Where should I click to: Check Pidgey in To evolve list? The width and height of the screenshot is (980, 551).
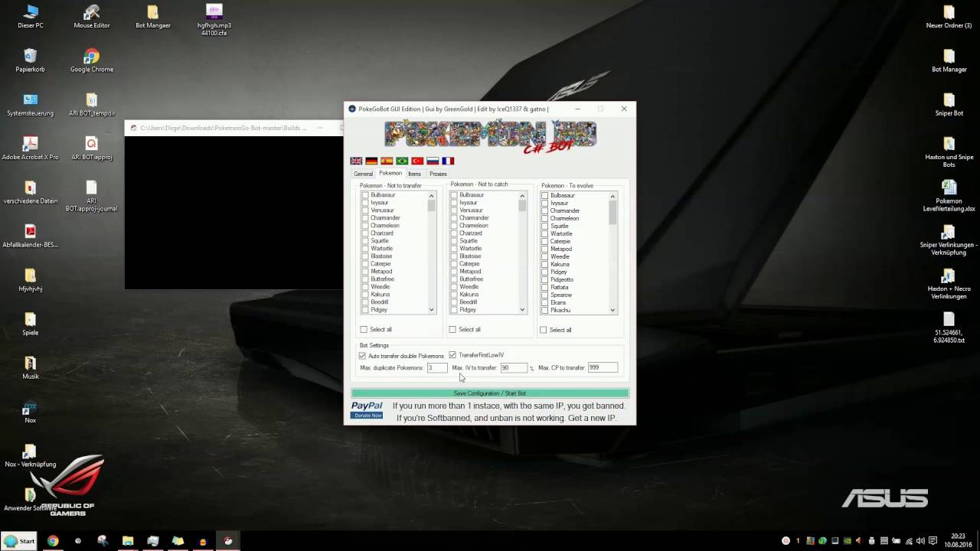click(x=545, y=272)
